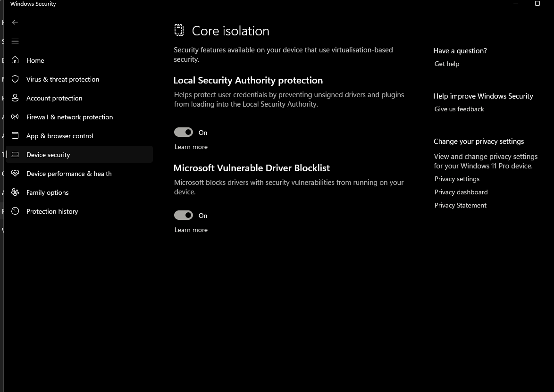
Task: Click the Virus & threat protection shield icon
Action: pyautogui.click(x=15, y=79)
